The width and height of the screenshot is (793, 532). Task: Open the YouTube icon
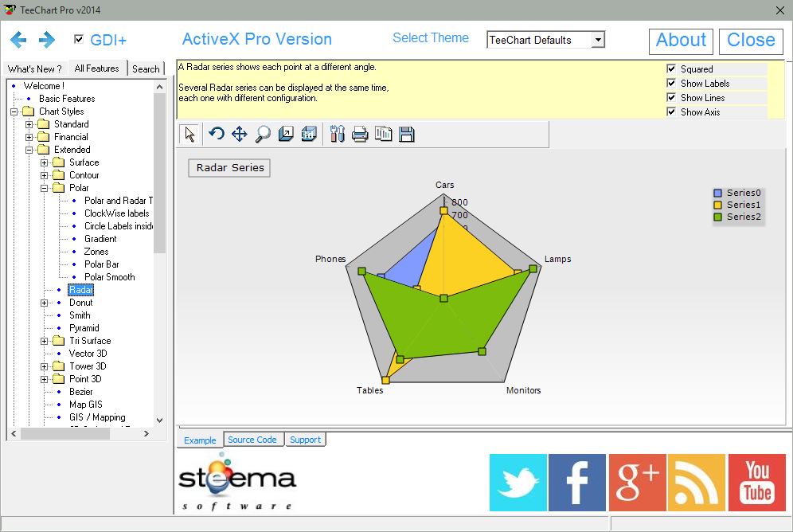(757, 483)
